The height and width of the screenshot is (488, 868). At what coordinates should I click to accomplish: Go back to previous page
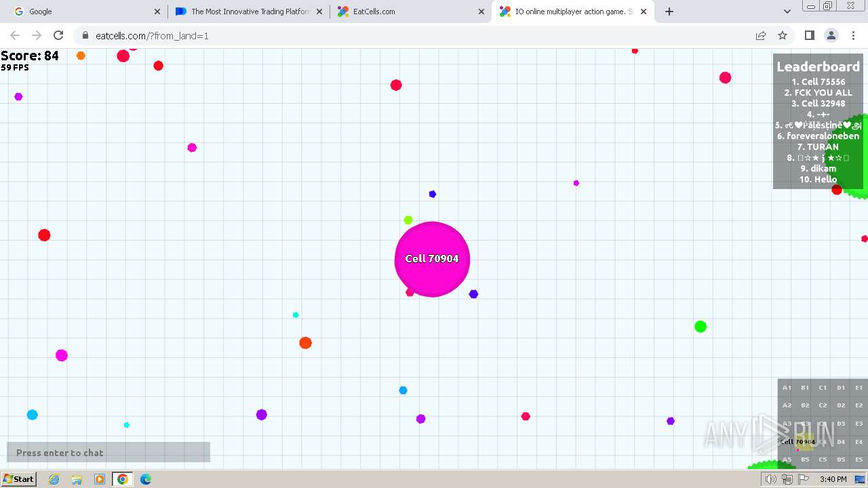[15, 35]
